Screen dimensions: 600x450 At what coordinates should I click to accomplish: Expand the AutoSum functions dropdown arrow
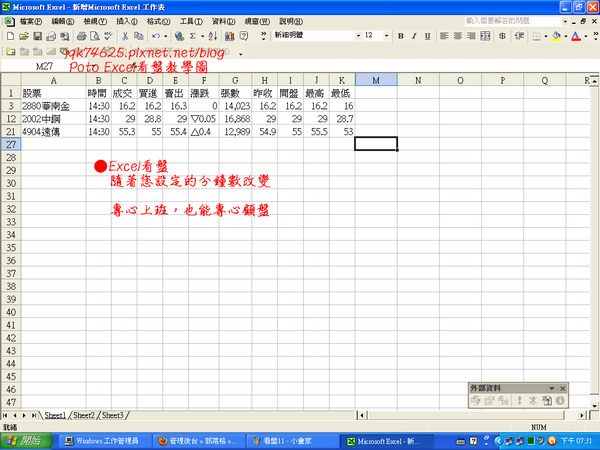[x=202, y=36]
